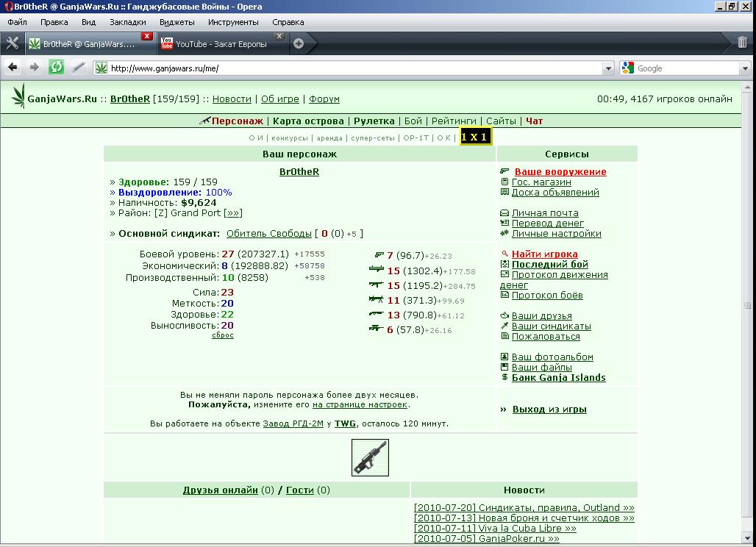The width and height of the screenshot is (756, 547).
Task: Click the сброс stats reset link
Action: pyautogui.click(x=223, y=335)
